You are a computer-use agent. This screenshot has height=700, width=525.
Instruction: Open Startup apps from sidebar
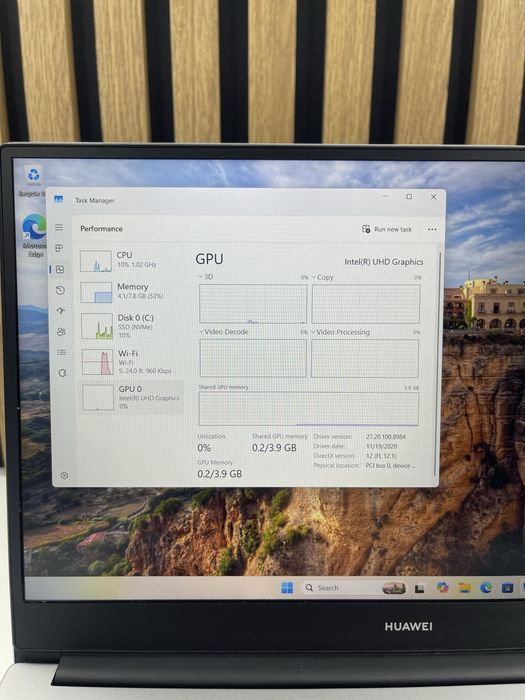tap(61, 311)
